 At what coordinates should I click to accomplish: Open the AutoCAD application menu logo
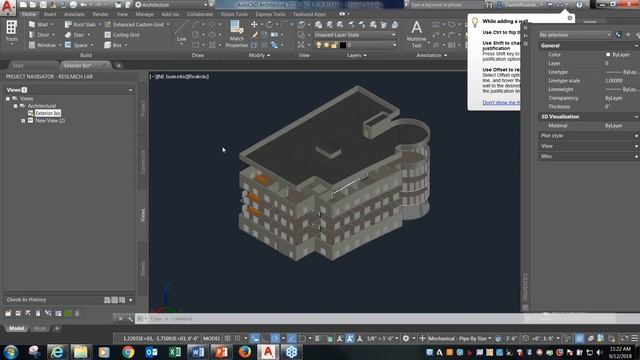pyautogui.click(x=7, y=7)
